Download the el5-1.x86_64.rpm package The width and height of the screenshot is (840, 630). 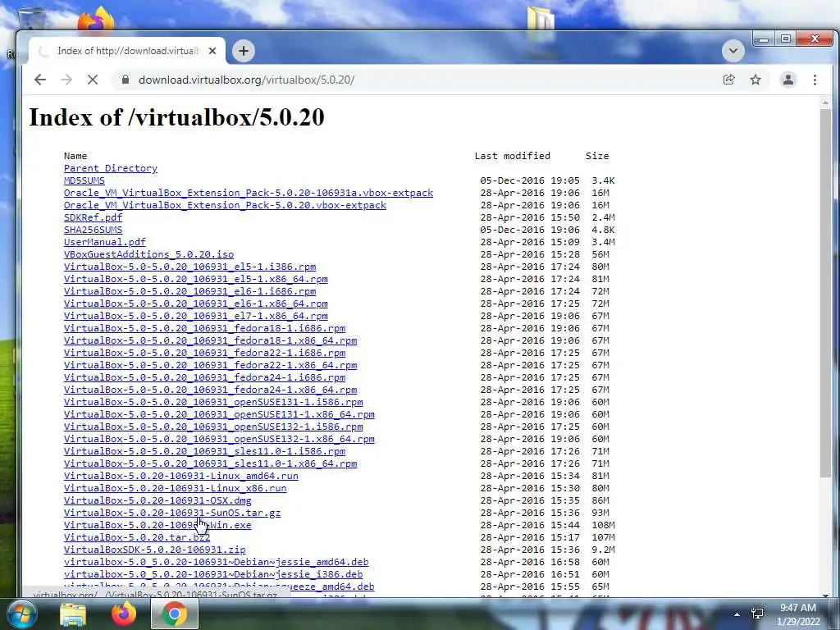(195, 279)
